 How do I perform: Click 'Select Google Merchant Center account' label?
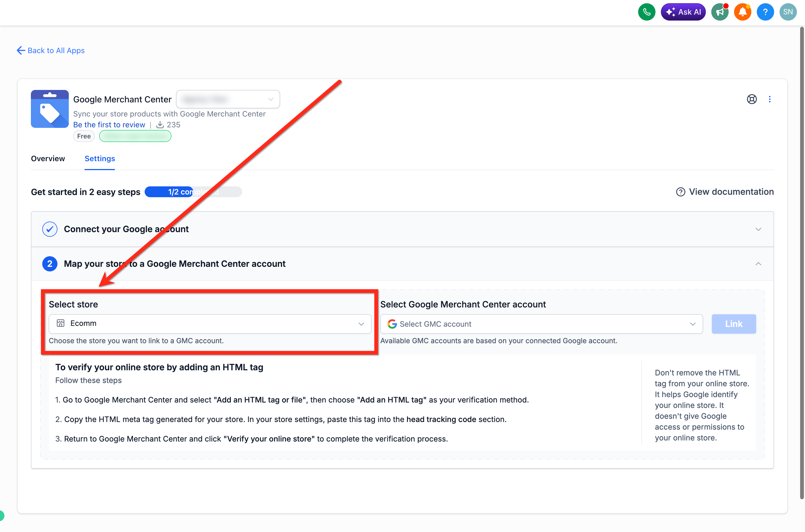tap(463, 304)
